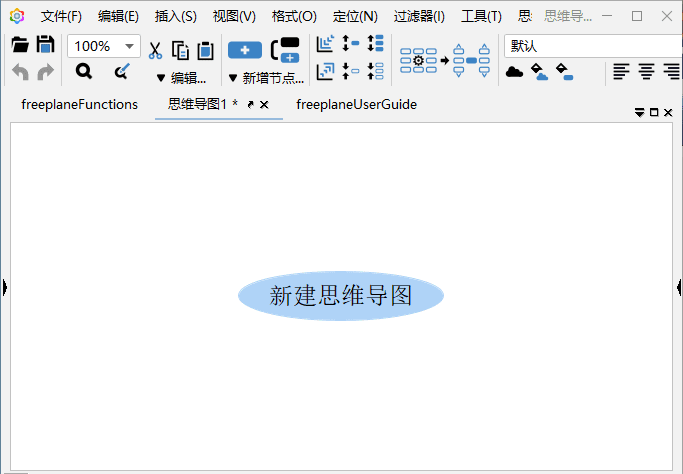The image size is (683, 474).
Task: Open the 过滤器(I) menu
Action: tap(419, 17)
